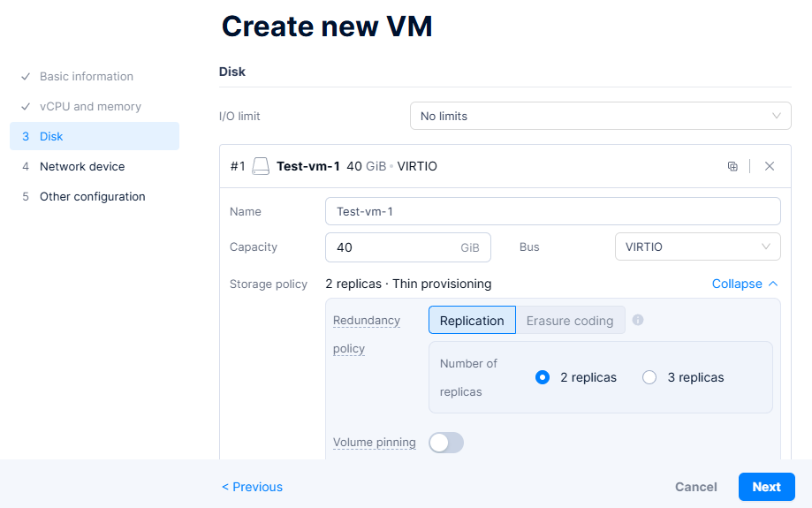Switch redundancy policy to Erasure coding
The width and height of the screenshot is (812, 508).
[x=570, y=321]
